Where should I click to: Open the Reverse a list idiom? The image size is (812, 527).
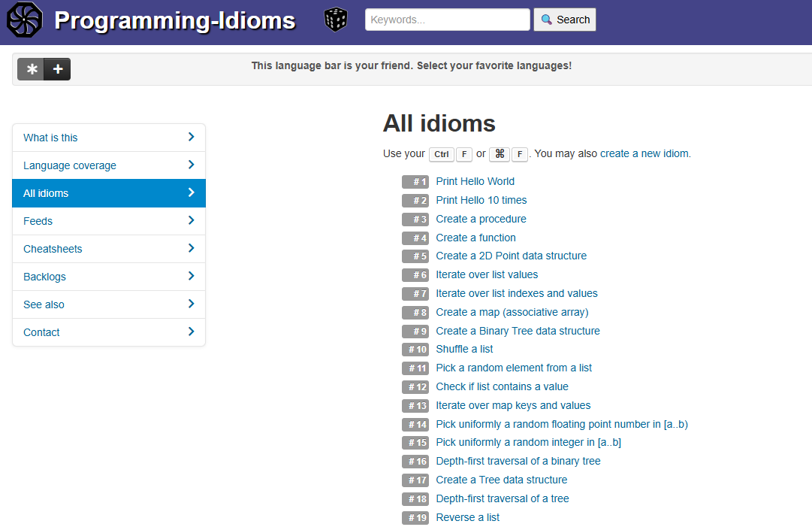[x=468, y=518]
